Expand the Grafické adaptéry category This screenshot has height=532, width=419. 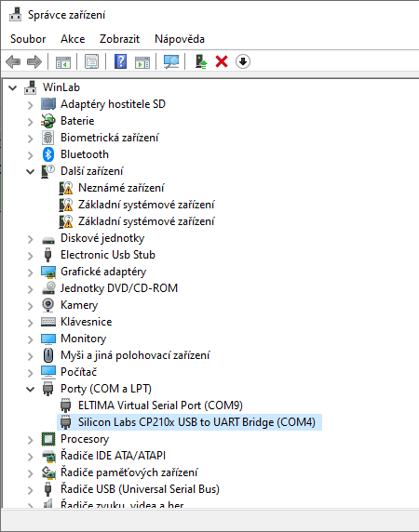pos(30,273)
